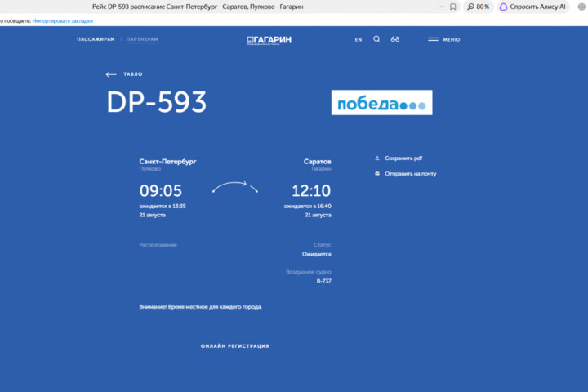
Task: Select the ПАССАЖИРАМ tab
Action: 96,39
